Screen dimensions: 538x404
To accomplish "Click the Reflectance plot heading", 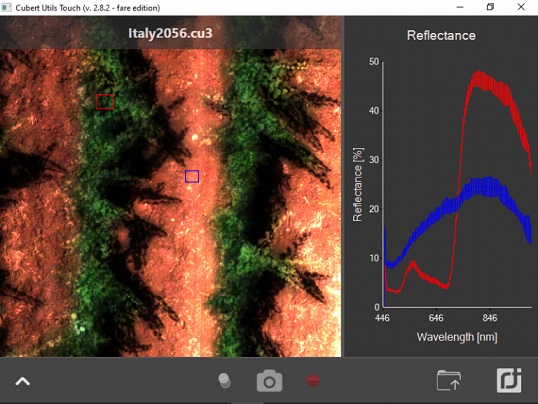I will (x=441, y=35).
